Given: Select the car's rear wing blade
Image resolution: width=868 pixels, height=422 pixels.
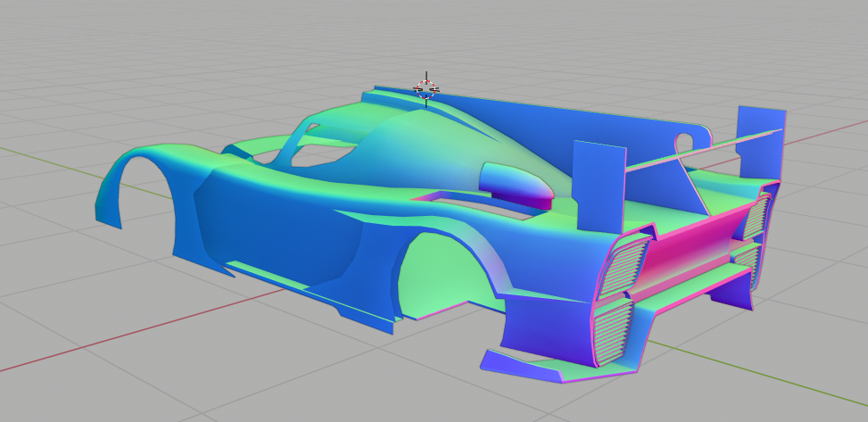Looking at the screenshot, I should pyautogui.click(x=703, y=150).
